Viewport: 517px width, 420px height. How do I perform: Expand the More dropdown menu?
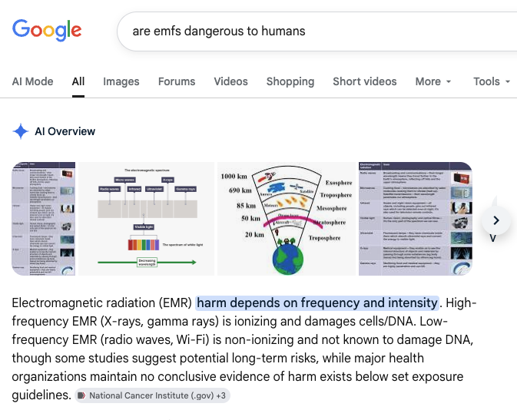[x=433, y=81]
